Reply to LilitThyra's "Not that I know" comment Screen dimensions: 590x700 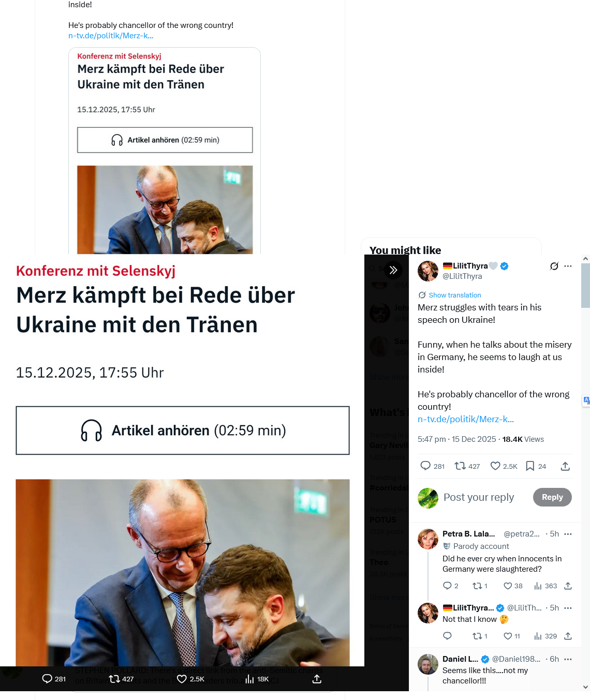coord(448,636)
